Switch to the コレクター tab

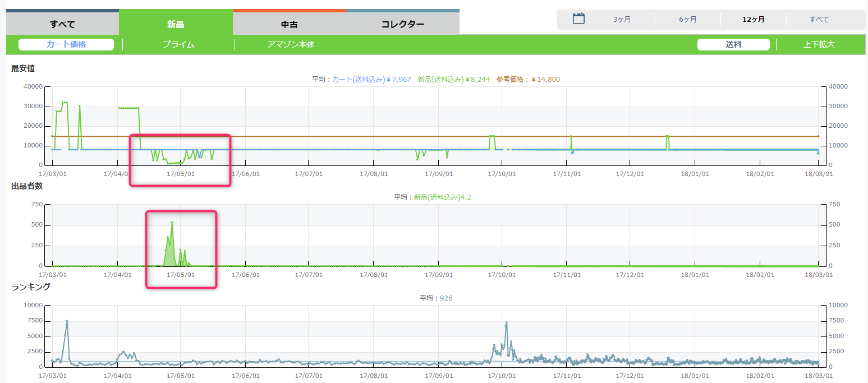[x=402, y=24]
